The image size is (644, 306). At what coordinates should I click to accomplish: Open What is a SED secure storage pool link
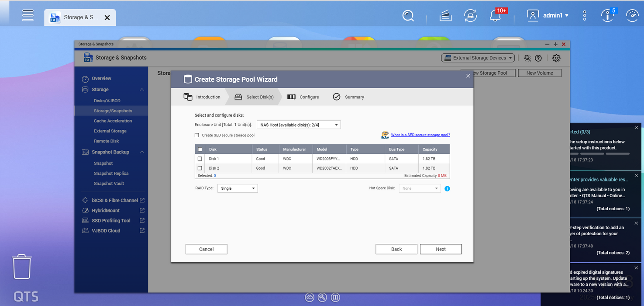(420, 135)
